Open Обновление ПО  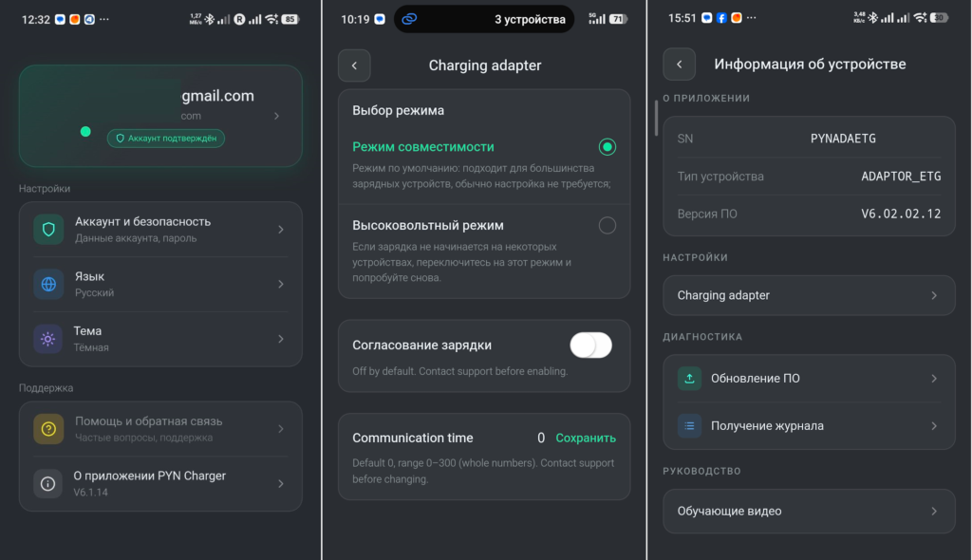coord(809,379)
